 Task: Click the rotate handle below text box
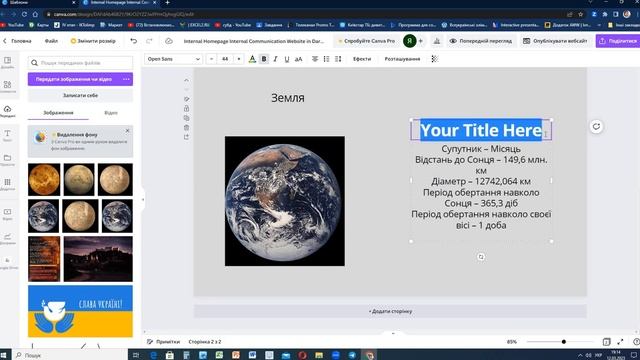tap(481, 257)
